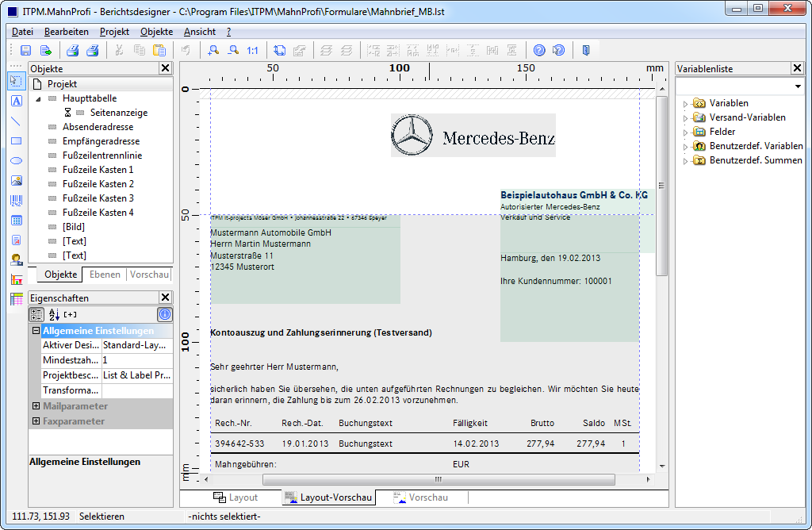Screen dimensions: 812x530
Task: Select the Rectangle drawing tool
Action: (x=17, y=141)
